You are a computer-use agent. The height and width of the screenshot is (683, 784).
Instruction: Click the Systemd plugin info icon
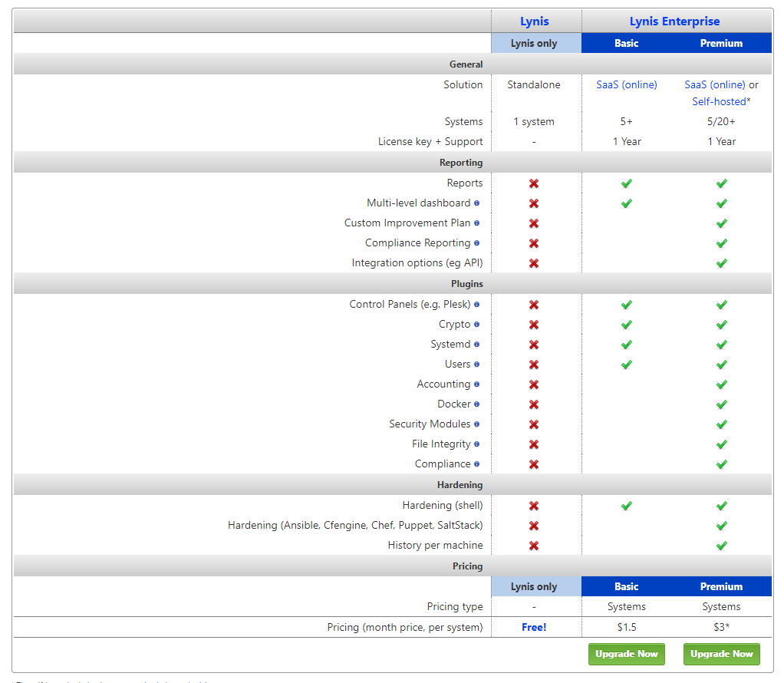[x=476, y=345]
